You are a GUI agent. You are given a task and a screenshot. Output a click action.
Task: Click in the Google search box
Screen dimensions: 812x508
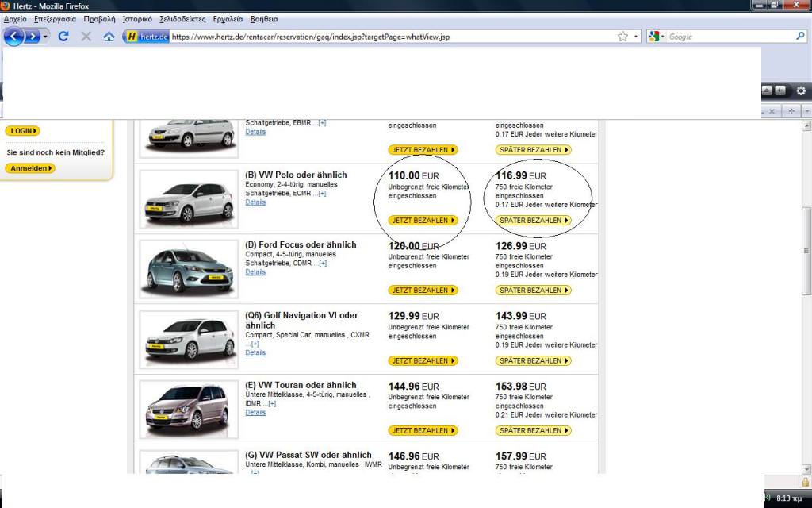[730, 37]
